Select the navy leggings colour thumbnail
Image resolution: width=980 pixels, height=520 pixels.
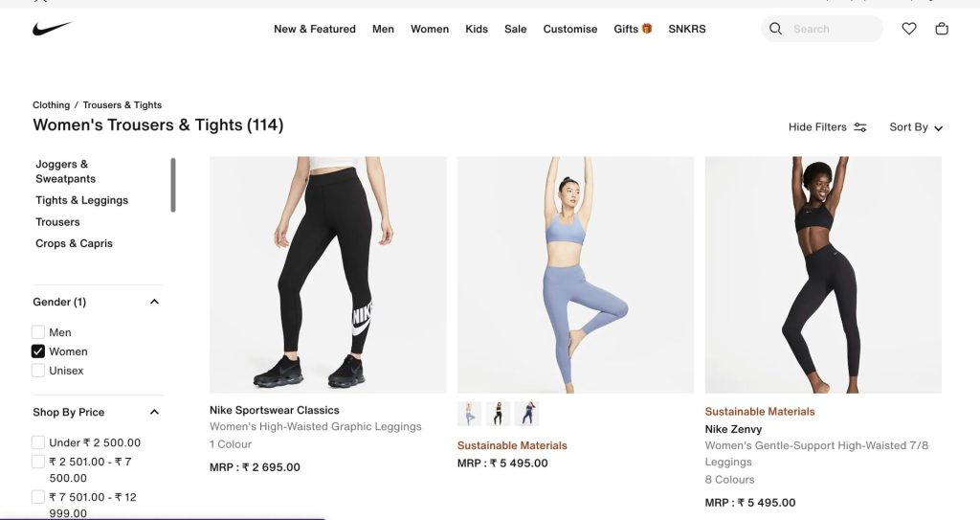(526, 414)
